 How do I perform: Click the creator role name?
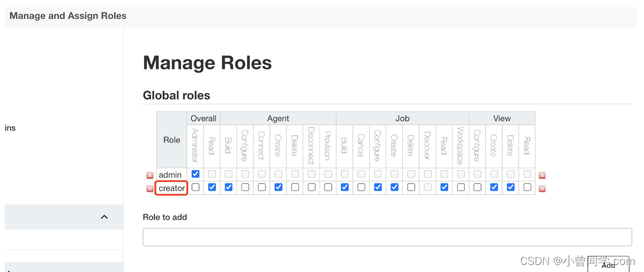point(172,188)
